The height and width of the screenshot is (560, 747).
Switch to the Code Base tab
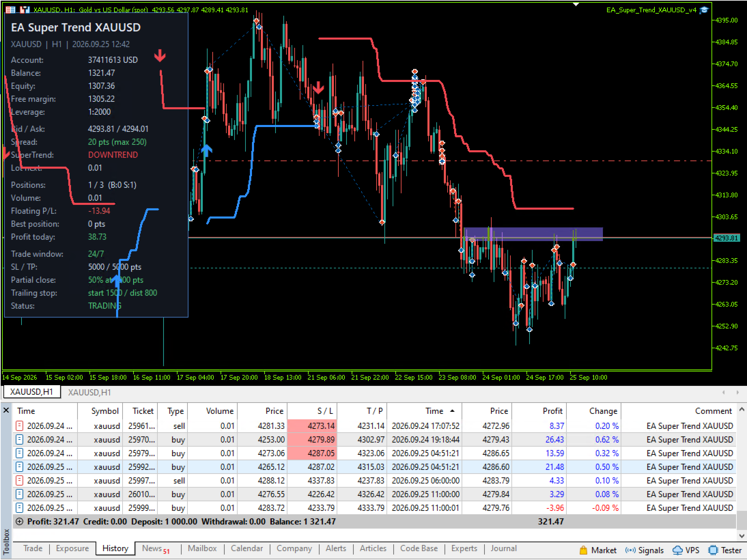tap(419, 548)
